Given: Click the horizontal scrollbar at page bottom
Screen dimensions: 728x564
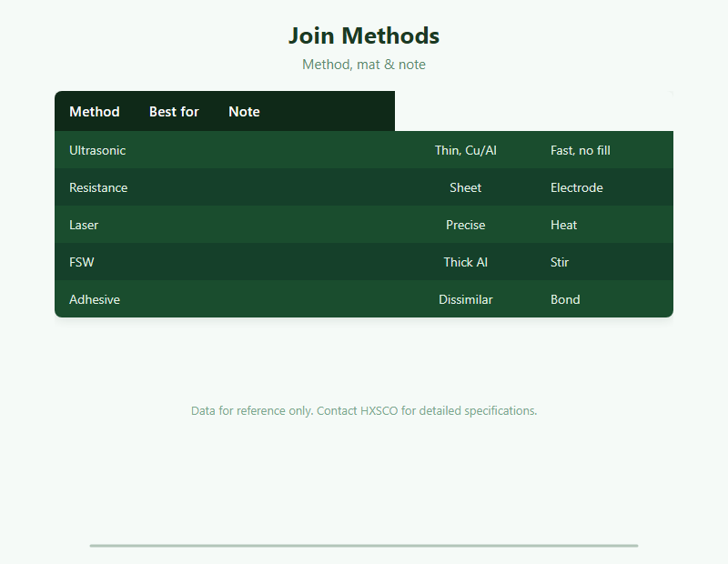Looking at the screenshot, I should pos(364,546).
